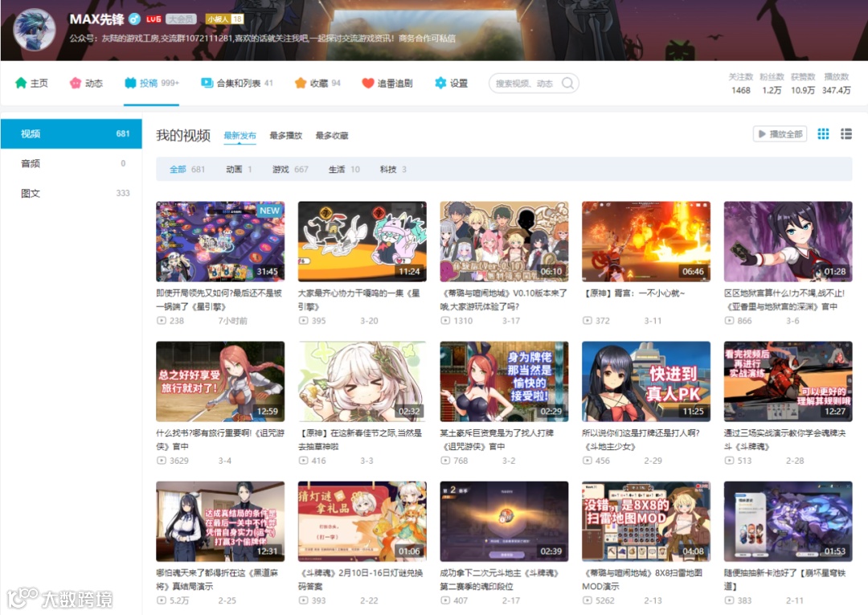Click the LV6 level badge

154,18
